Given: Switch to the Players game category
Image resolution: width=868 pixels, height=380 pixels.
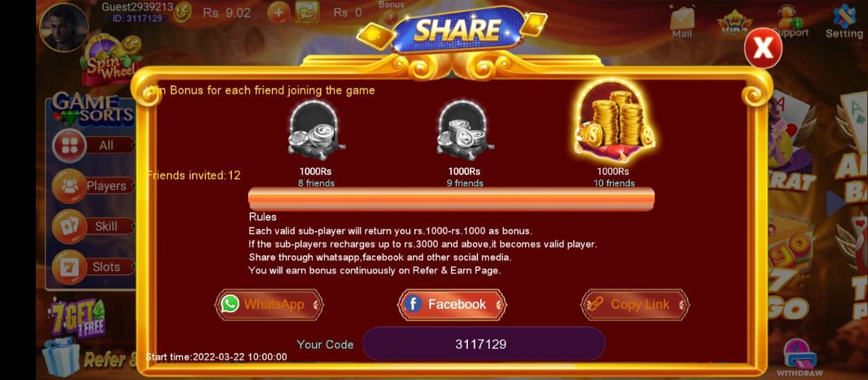Looking at the screenshot, I should point(93,186).
